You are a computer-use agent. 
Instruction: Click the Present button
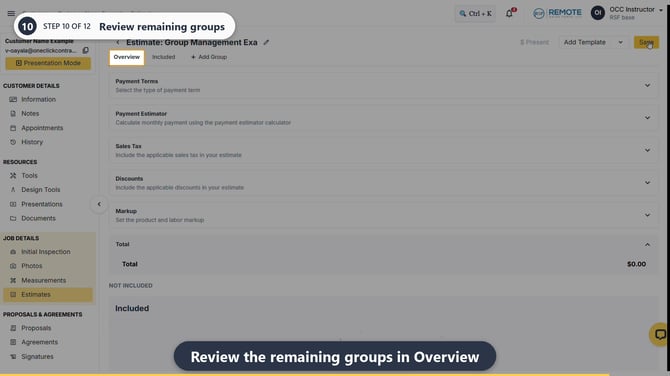coord(534,42)
